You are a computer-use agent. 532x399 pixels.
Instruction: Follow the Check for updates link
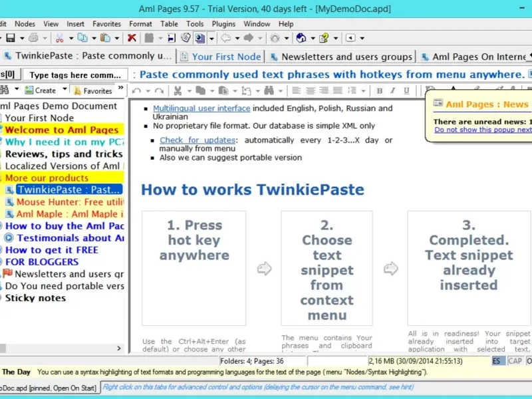(197, 140)
